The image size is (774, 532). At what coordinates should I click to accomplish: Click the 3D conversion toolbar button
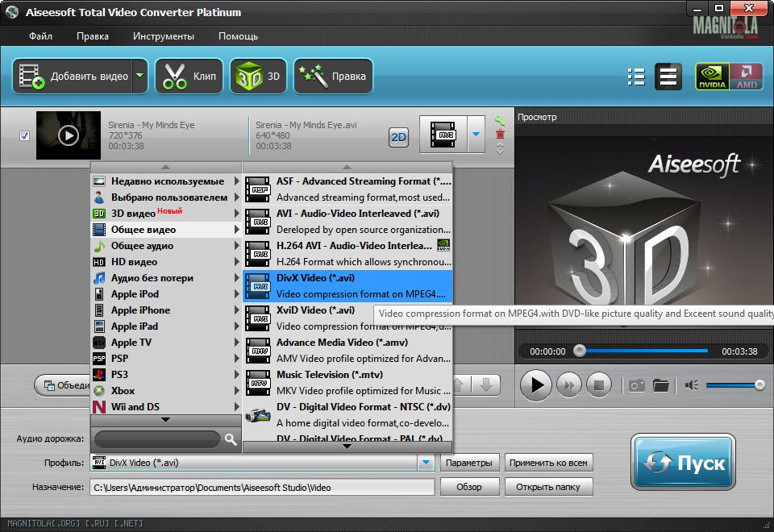click(x=258, y=77)
